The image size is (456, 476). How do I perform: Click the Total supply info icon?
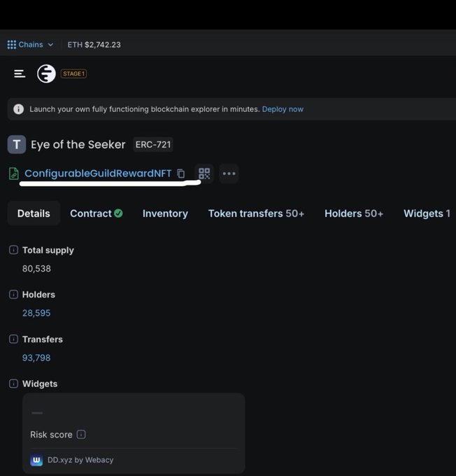click(14, 250)
